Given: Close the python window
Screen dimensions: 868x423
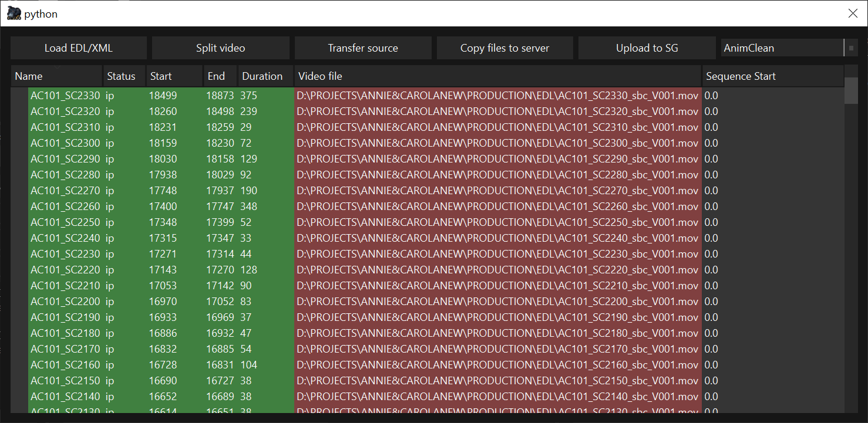Looking at the screenshot, I should click(853, 13).
